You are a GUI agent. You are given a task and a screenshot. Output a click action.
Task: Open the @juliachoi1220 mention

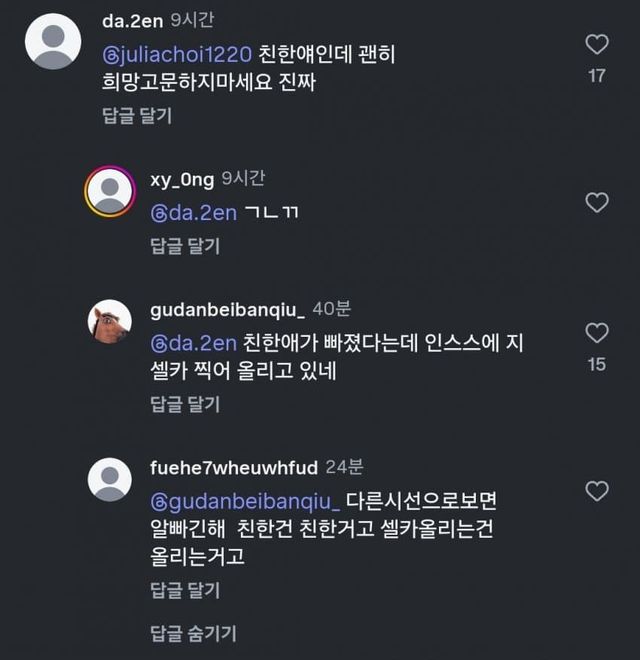(x=176, y=54)
